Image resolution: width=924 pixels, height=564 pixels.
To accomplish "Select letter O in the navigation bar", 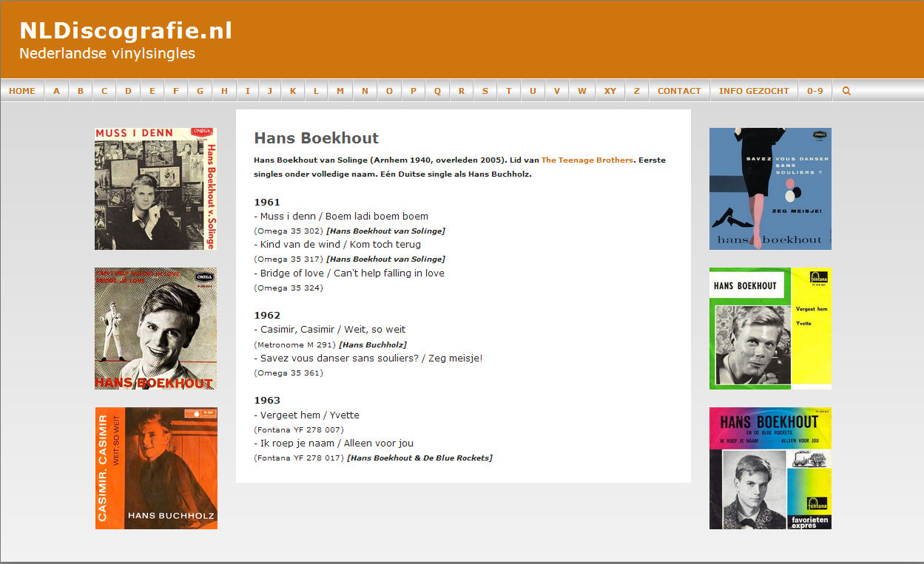I will pos(389,91).
